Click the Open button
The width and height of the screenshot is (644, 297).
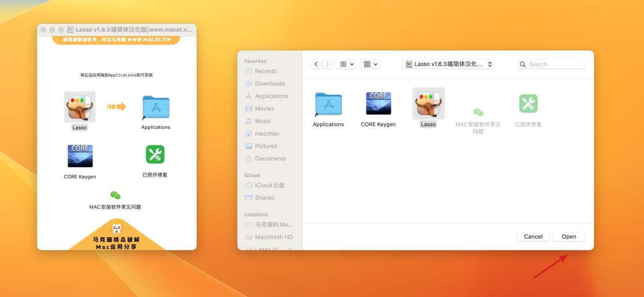tap(569, 236)
